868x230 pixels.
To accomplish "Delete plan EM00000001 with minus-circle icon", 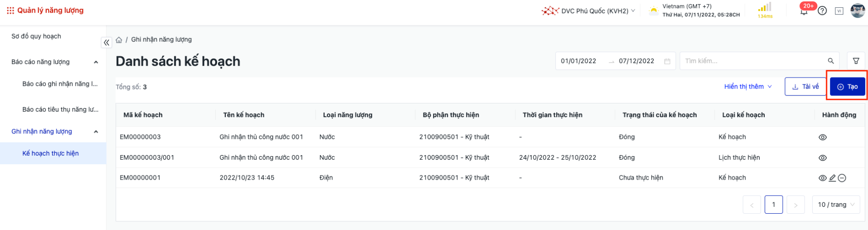I will pos(842,178).
